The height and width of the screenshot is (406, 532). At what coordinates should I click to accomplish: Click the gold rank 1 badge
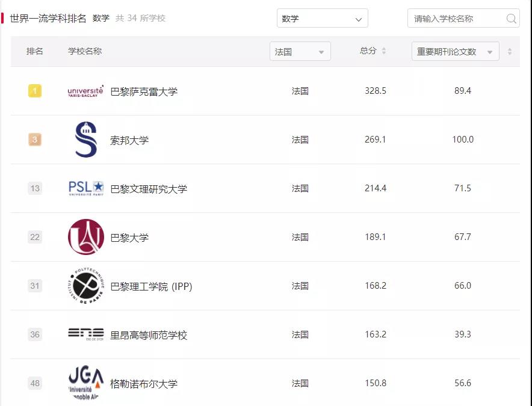click(x=35, y=91)
